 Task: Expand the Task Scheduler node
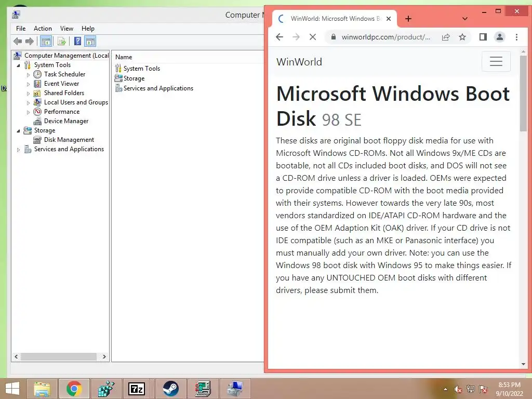[x=28, y=75]
